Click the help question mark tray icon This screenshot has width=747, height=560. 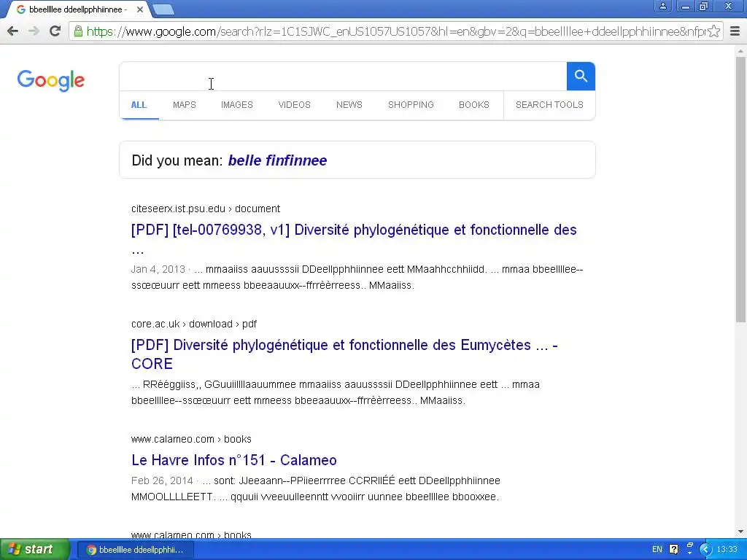pos(673,550)
